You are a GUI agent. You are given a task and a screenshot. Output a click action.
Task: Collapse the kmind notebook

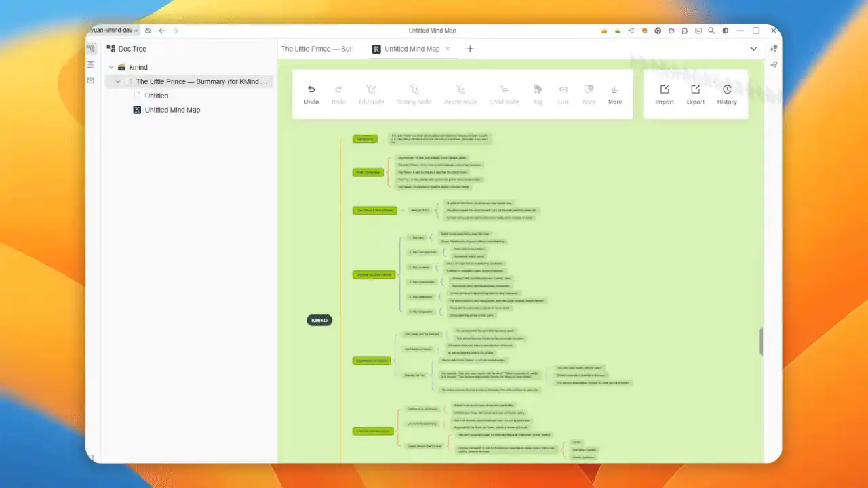pos(111,68)
